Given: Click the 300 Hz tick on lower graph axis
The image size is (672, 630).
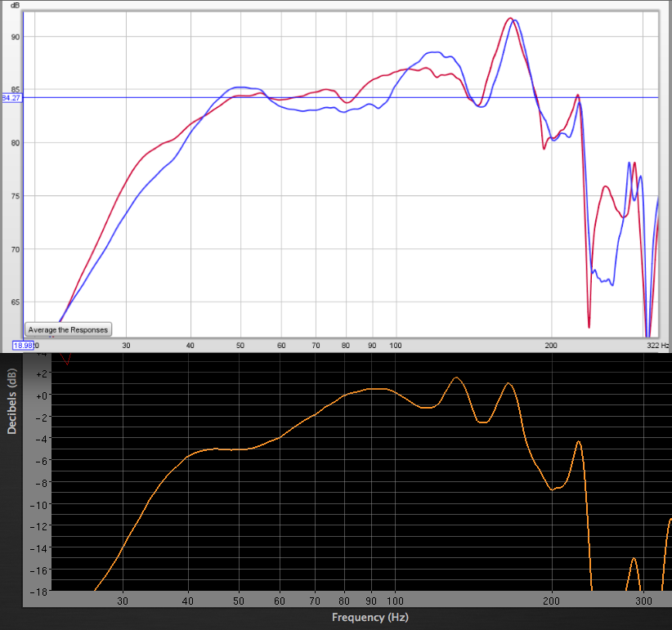Looking at the screenshot, I should tap(643, 601).
